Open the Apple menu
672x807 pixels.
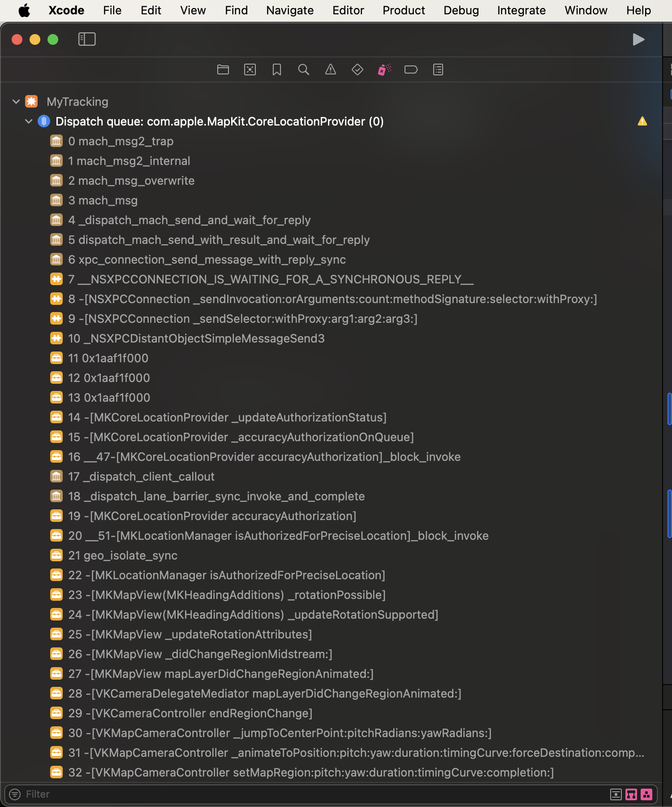[24, 10]
